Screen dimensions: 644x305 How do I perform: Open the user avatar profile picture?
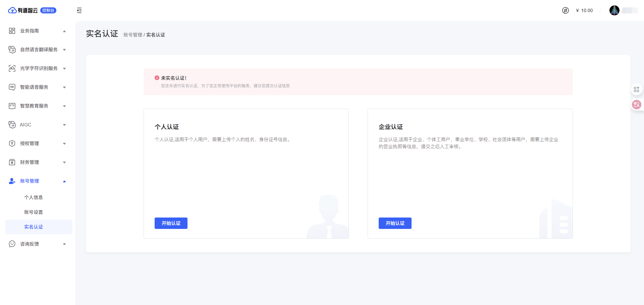(614, 10)
